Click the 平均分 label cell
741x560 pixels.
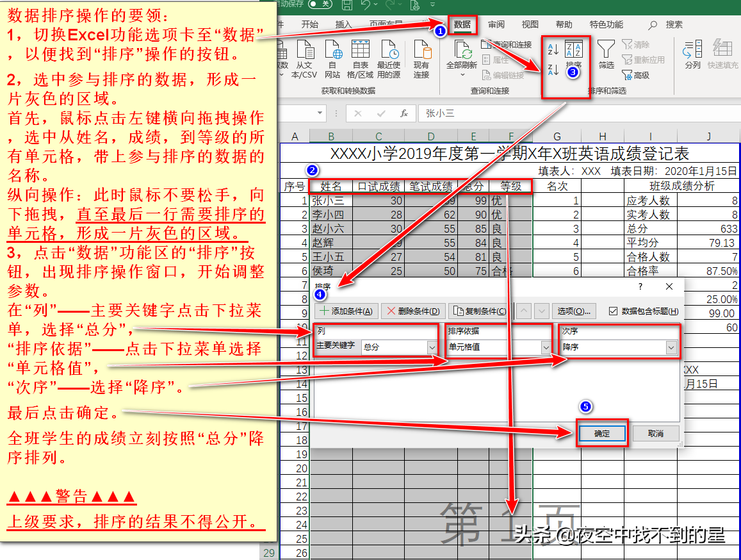click(651, 243)
